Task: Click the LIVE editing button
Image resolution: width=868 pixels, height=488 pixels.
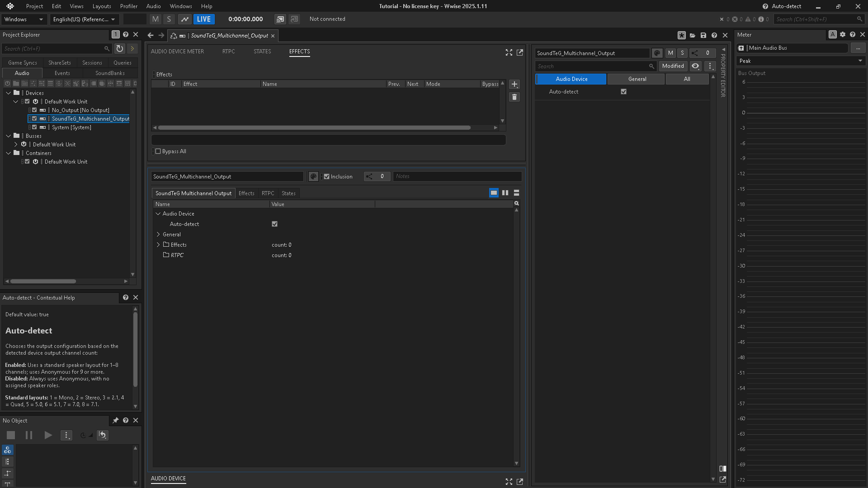Action: [x=204, y=19]
